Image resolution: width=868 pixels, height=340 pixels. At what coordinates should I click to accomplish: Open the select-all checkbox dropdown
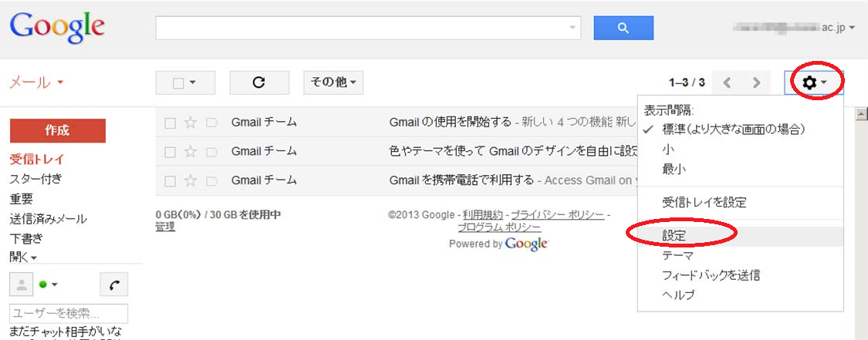[185, 82]
